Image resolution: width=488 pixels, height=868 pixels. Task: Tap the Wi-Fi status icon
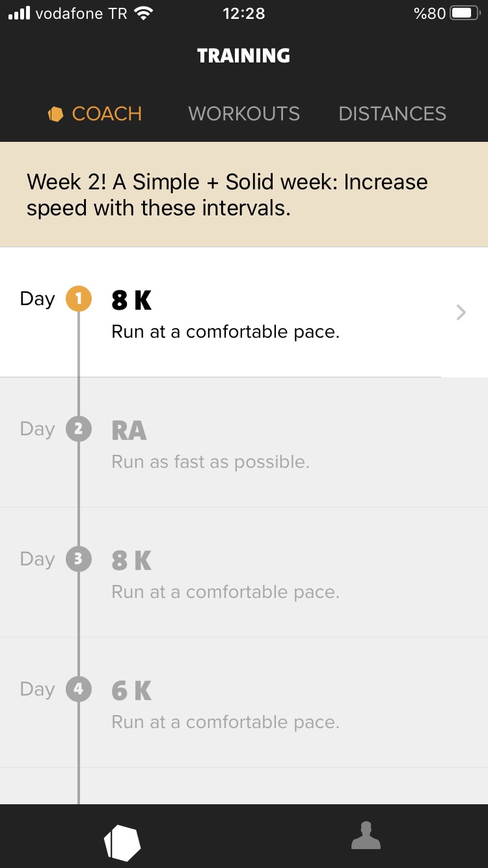[142, 14]
